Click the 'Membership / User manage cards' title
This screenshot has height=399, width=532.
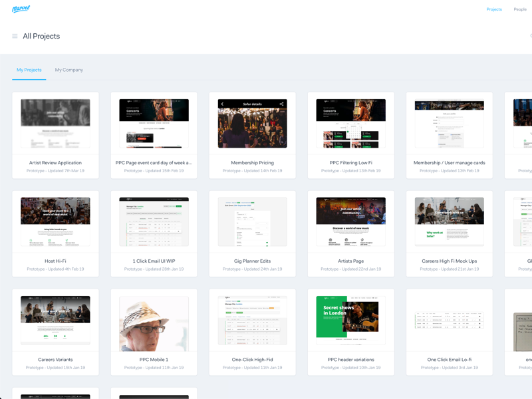tap(450, 163)
